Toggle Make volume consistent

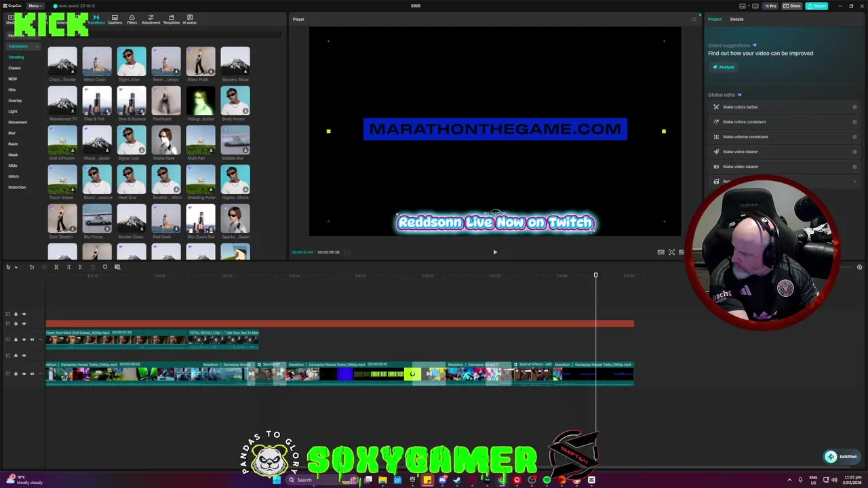click(854, 137)
